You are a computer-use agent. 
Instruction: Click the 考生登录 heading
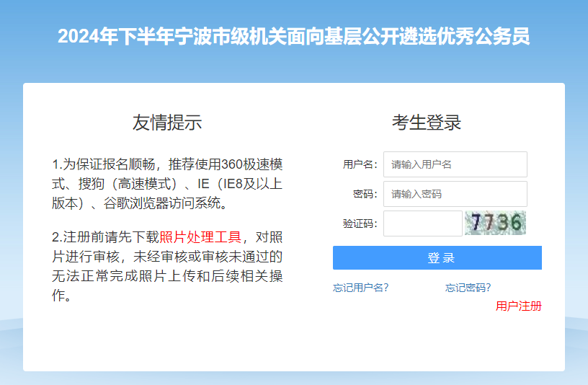[427, 123]
